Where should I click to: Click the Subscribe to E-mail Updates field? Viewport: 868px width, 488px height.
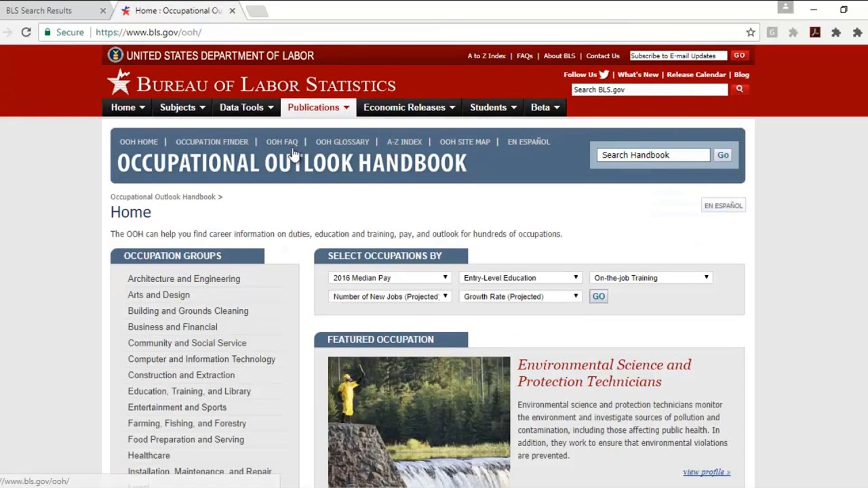coord(678,56)
